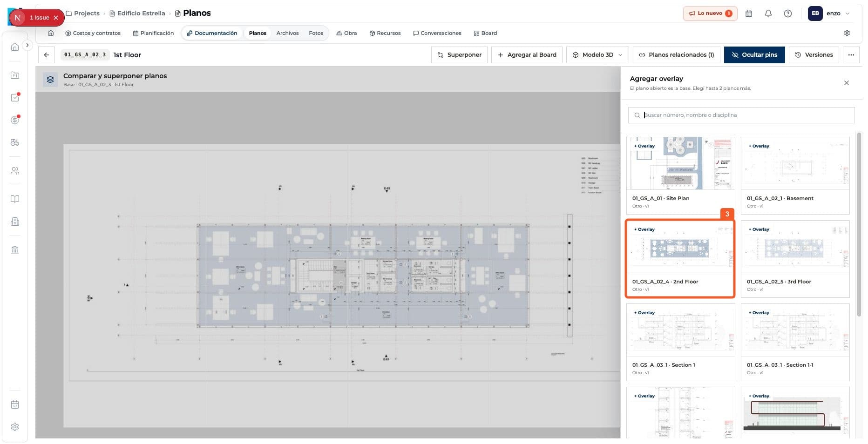Open more options ellipsis button
This screenshot has width=868, height=444.
[x=851, y=55]
